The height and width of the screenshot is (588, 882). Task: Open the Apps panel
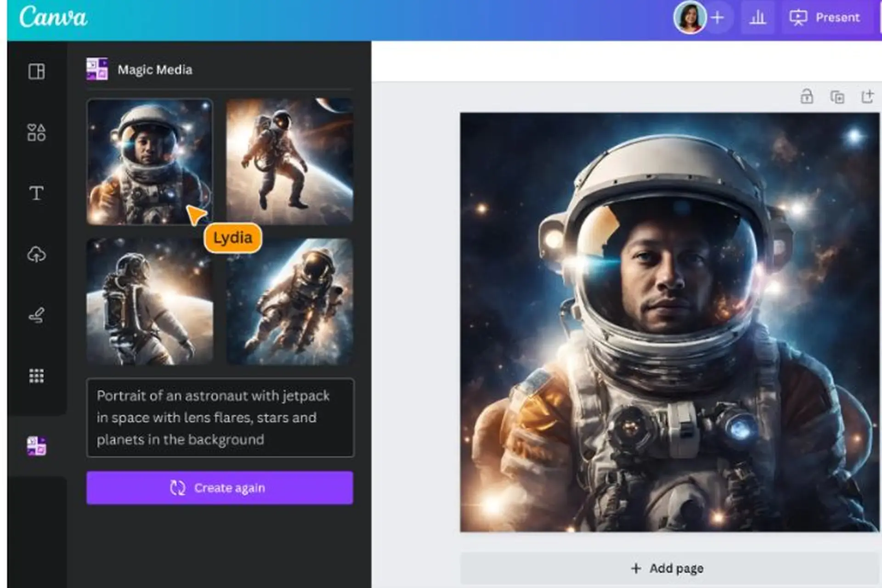[x=37, y=375]
